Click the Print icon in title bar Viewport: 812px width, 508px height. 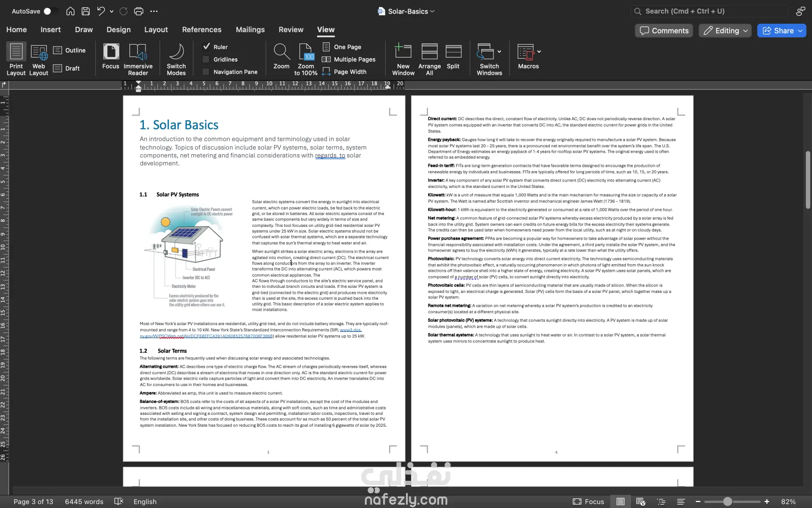[138, 11]
